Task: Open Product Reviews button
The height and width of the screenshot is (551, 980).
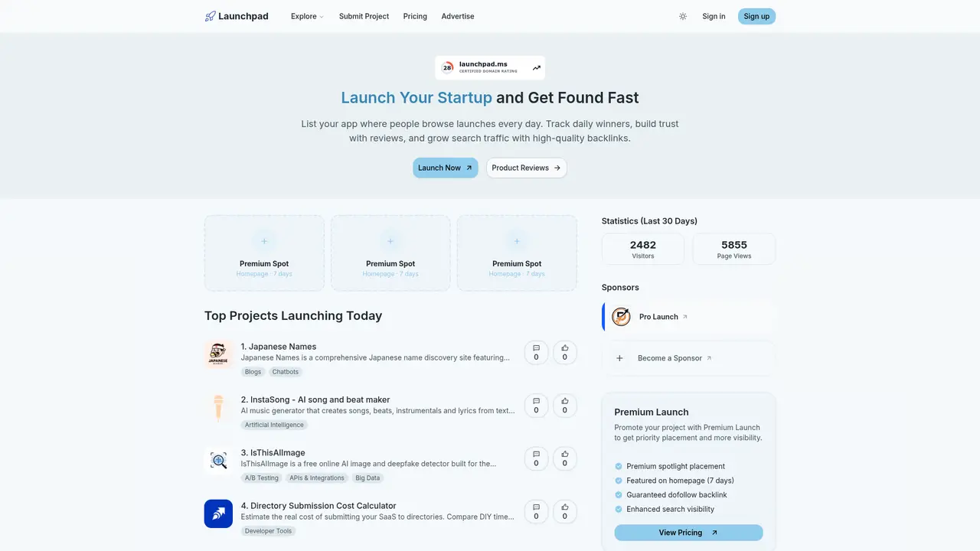Action: point(527,168)
